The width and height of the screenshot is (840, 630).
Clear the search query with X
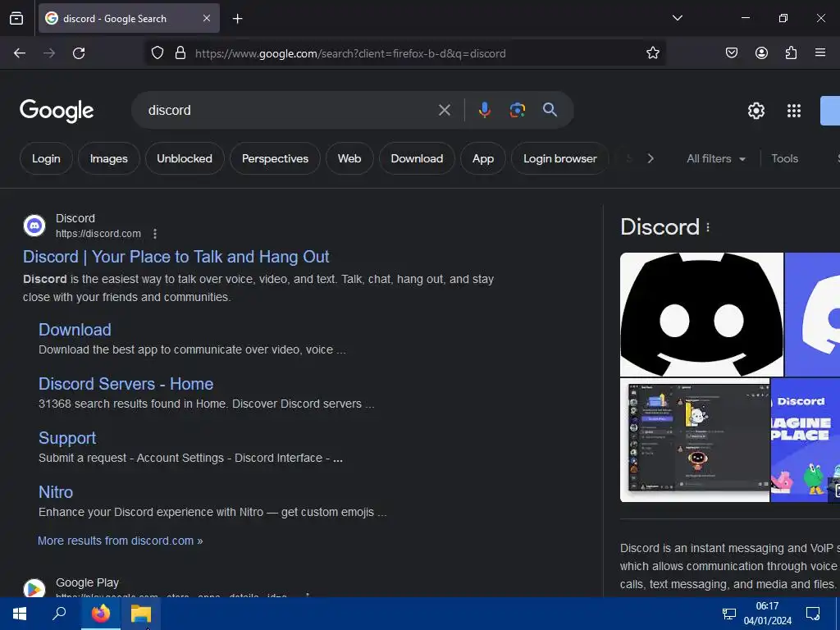pyautogui.click(x=444, y=110)
